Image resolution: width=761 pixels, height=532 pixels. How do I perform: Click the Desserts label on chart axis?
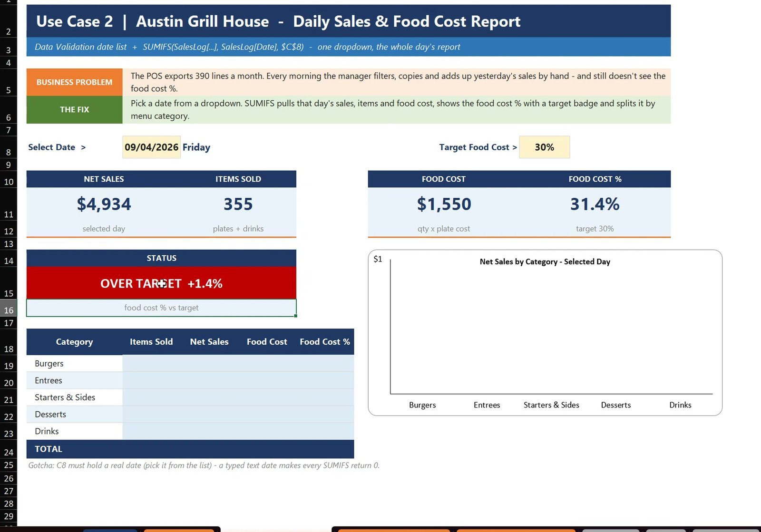coord(616,405)
